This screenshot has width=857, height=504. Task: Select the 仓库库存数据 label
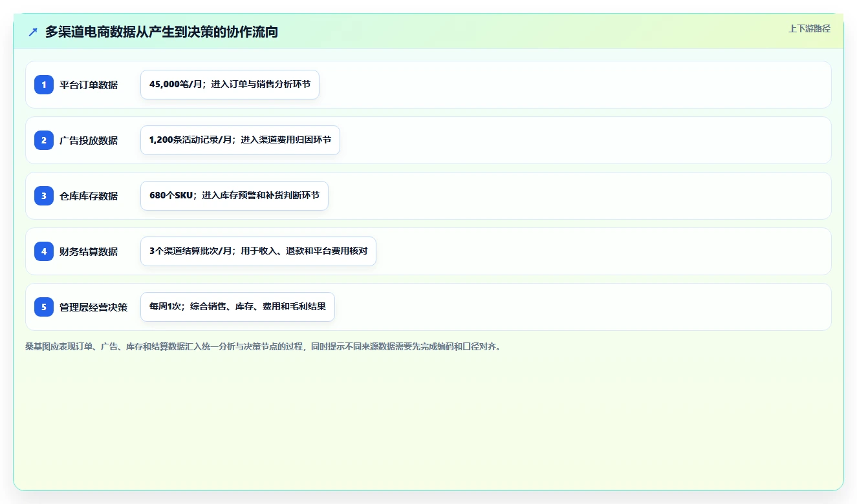point(89,196)
